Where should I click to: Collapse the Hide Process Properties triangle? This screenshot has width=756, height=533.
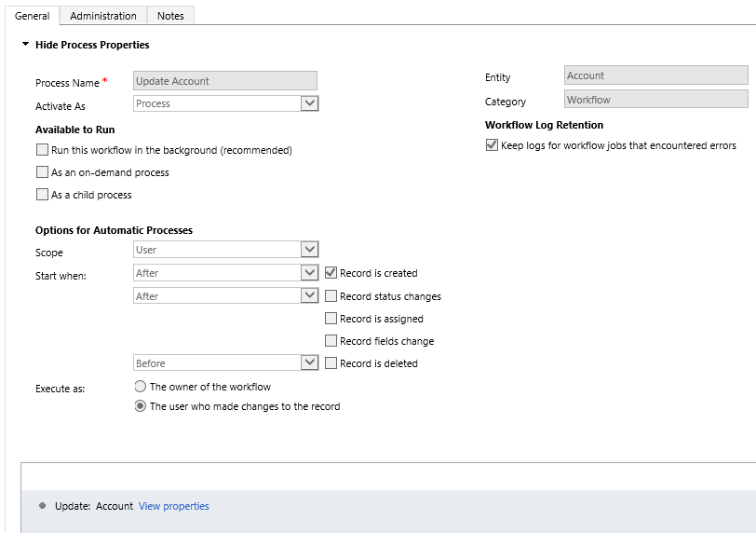[25, 45]
